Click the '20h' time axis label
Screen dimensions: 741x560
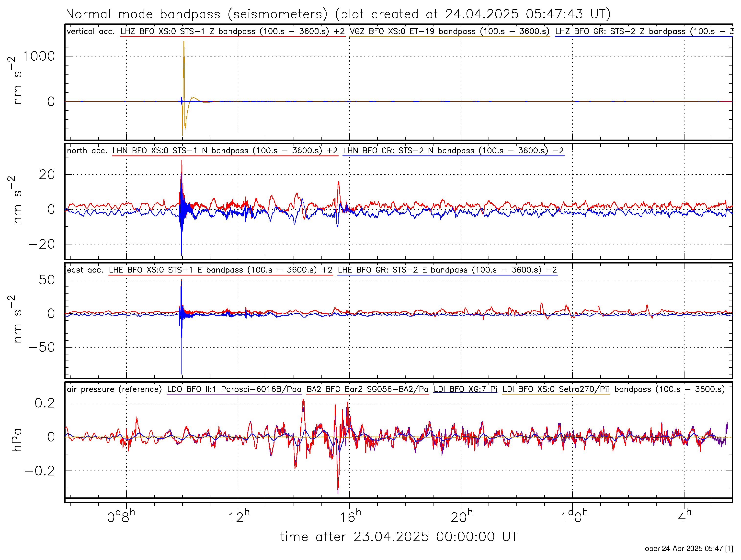tap(462, 516)
